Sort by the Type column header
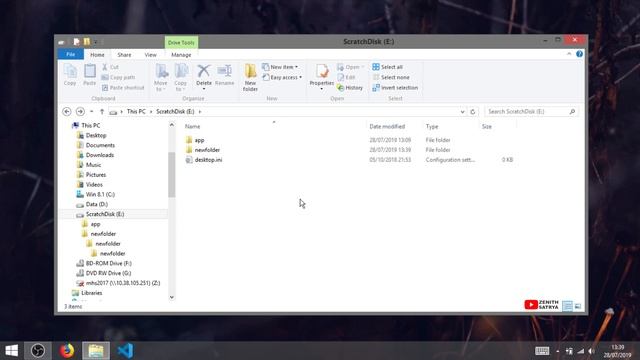The width and height of the screenshot is (640, 360). pyautogui.click(x=432, y=127)
